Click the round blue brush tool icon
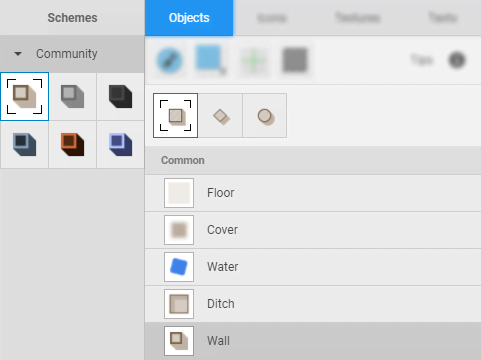The height and width of the screenshot is (360, 481). pyautogui.click(x=170, y=60)
